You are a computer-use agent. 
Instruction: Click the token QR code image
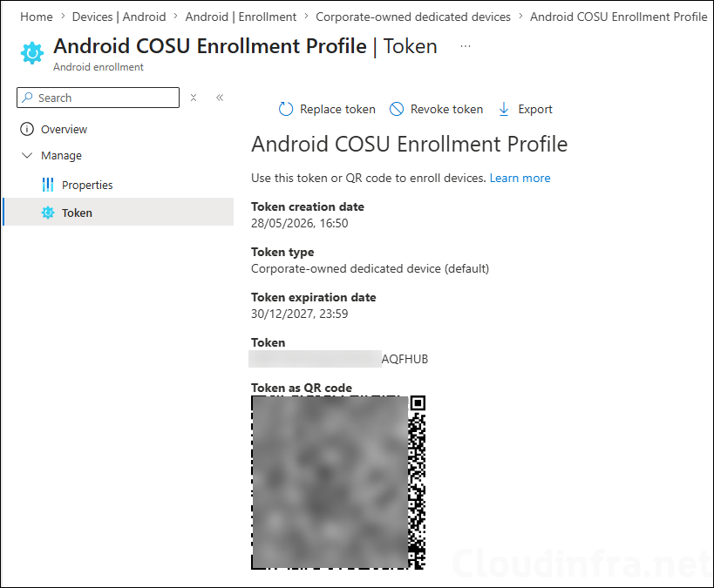[338, 483]
